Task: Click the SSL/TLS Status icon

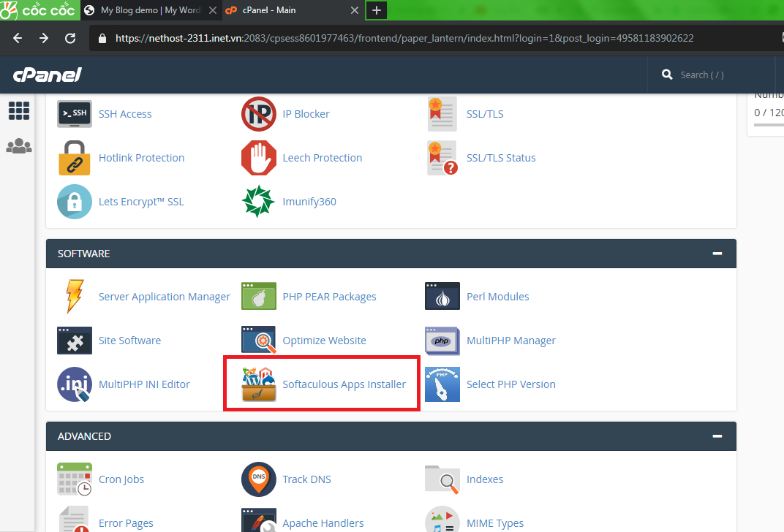Action: [442, 158]
